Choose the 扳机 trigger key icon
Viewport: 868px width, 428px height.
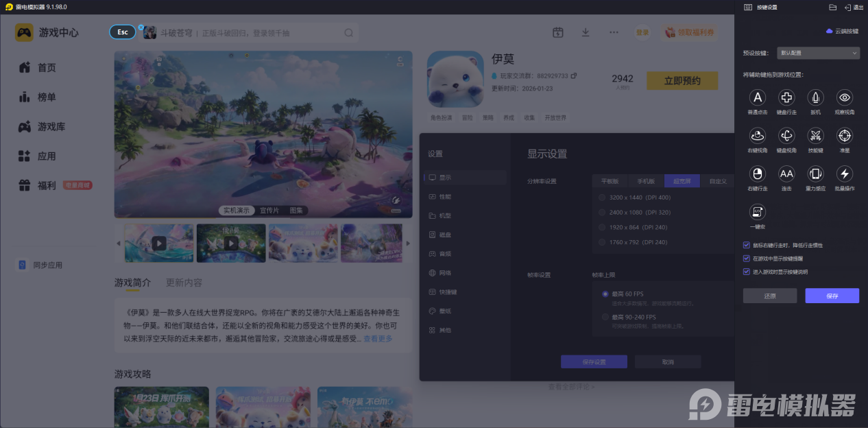click(815, 97)
